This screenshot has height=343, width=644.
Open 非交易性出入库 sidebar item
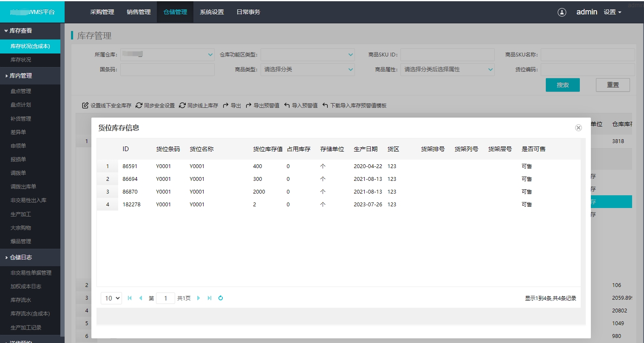pyautogui.click(x=30, y=200)
